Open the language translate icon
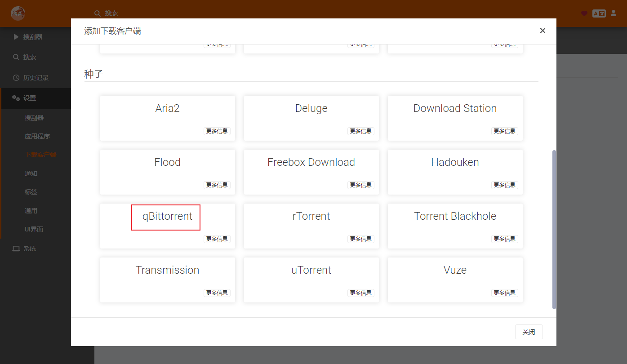The height and width of the screenshot is (364, 627). click(x=599, y=13)
